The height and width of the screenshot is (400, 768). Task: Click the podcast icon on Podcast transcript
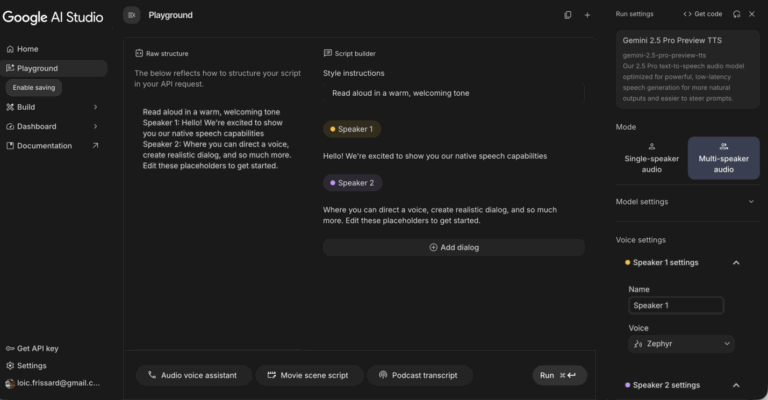(383, 375)
